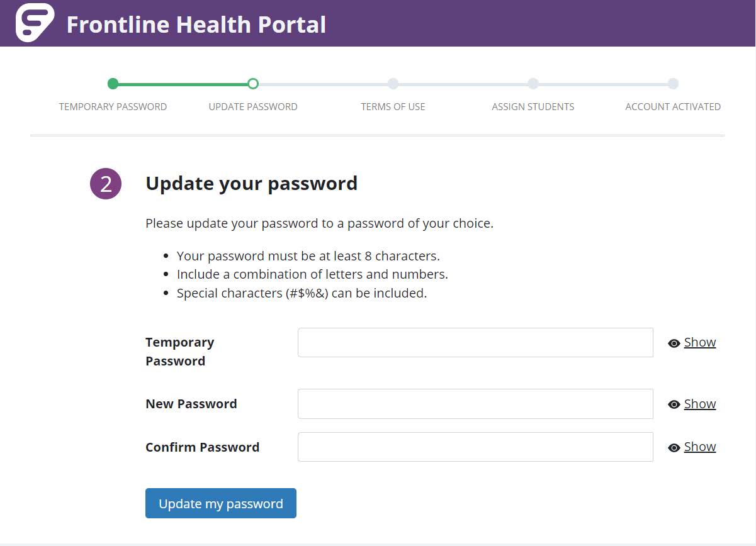Select the Assign Students step dot
The width and height of the screenshot is (756, 546).
pyautogui.click(x=533, y=84)
